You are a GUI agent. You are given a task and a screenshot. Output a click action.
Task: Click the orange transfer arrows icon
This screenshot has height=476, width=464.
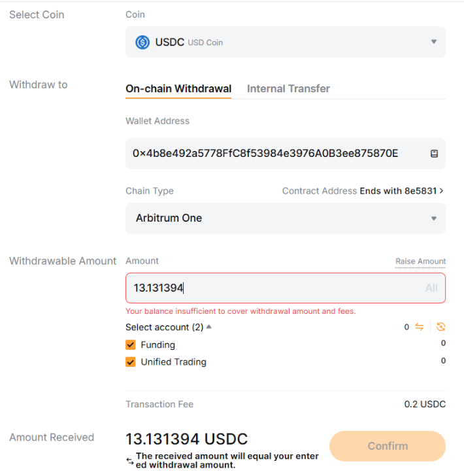pyautogui.click(x=420, y=327)
